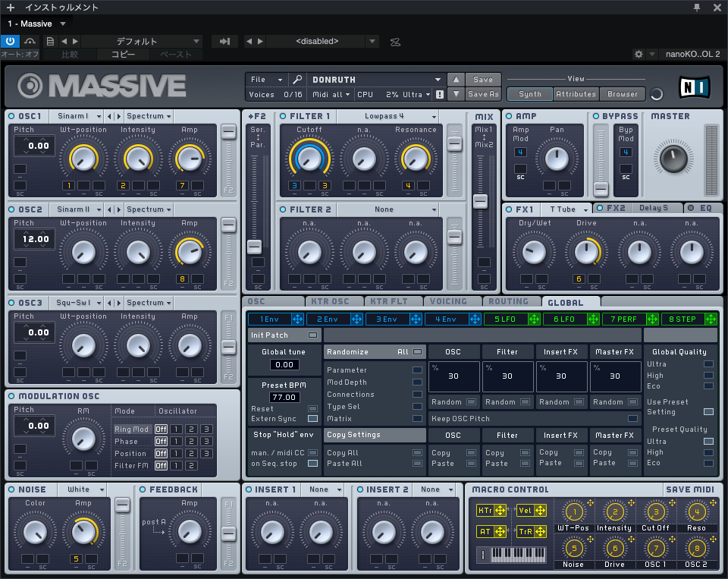Click the 8 STEP drag handle icon
728x579 pixels.
711,319
